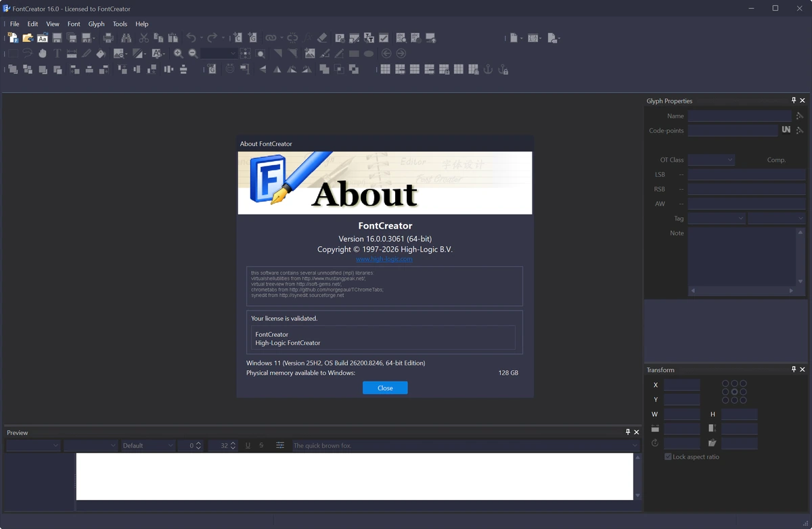The image size is (812, 529).
Task: Toggle underline U in Preview toolbar
Action: point(248,445)
